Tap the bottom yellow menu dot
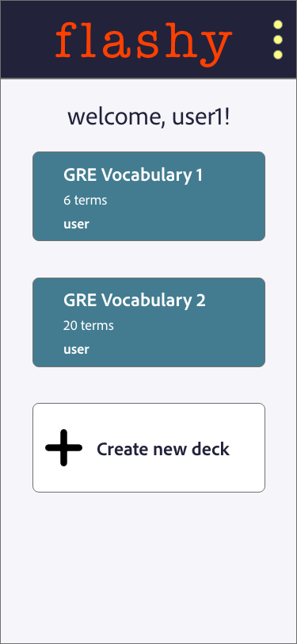Image resolution: width=297 pixels, height=644 pixels. click(278, 55)
